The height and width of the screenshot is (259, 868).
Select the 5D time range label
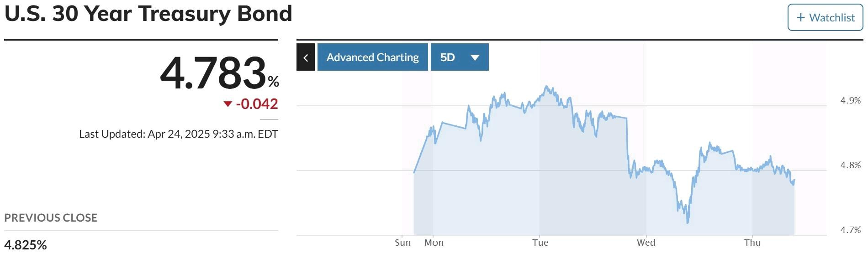tap(447, 57)
